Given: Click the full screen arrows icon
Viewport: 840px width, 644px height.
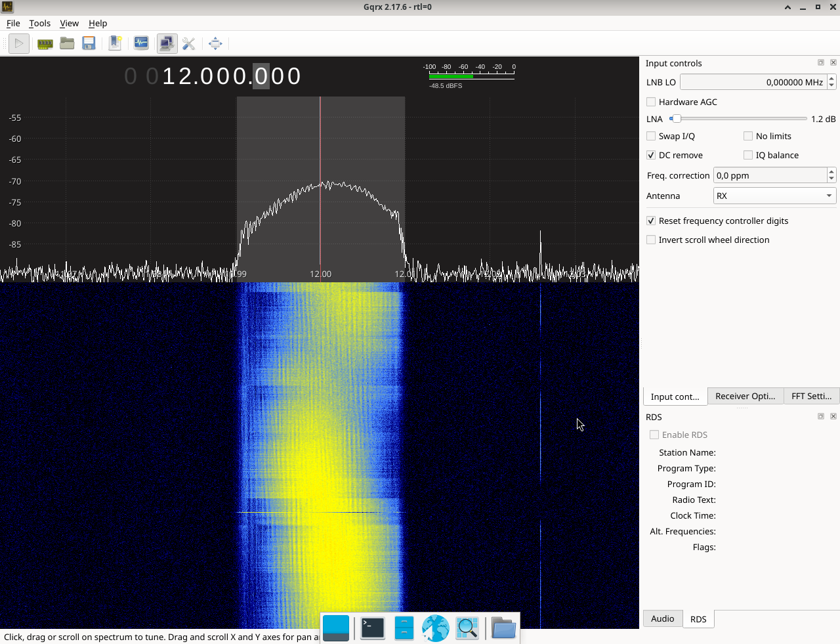Looking at the screenshot, I should coord(215,44).
